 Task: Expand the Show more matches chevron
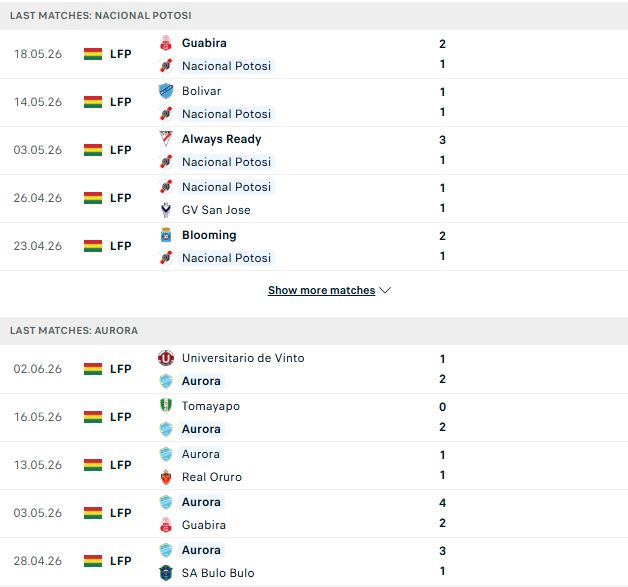tap(385, 290)
